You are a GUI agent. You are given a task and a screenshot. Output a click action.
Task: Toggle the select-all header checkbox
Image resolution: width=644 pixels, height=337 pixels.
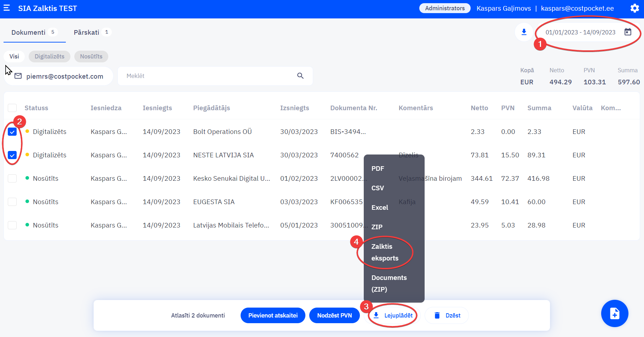tap(12, 108)
